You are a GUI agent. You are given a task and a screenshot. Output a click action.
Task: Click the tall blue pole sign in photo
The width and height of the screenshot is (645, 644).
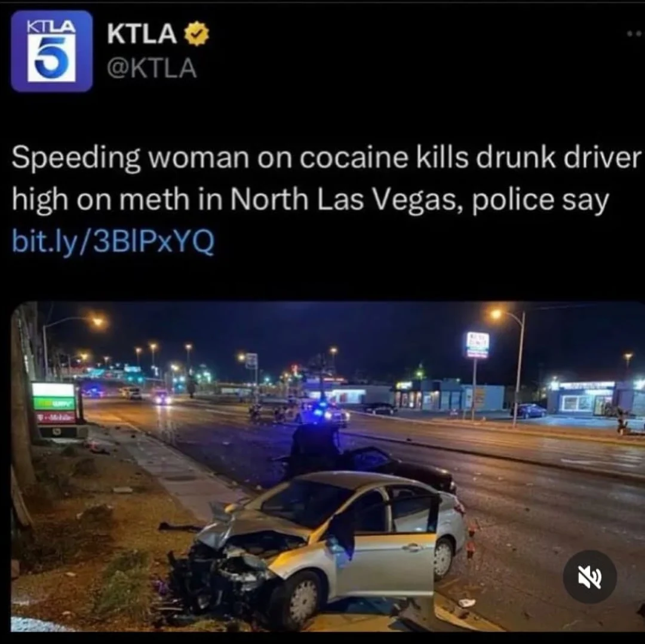point(477,346)
